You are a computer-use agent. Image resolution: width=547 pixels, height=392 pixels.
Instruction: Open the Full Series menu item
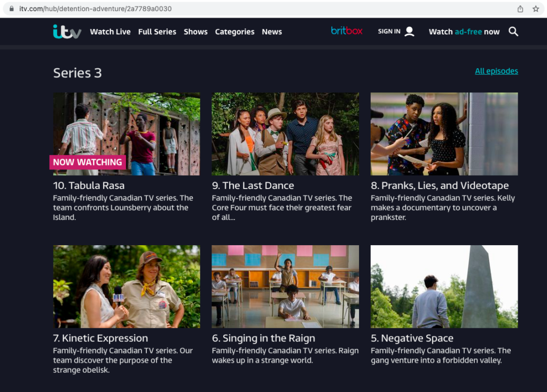pyautogui.click(x=157, y=32)
